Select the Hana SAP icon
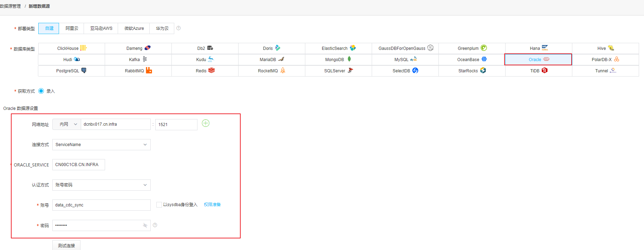The width and height of the screenshot is (644, 250). coord(545,48)
